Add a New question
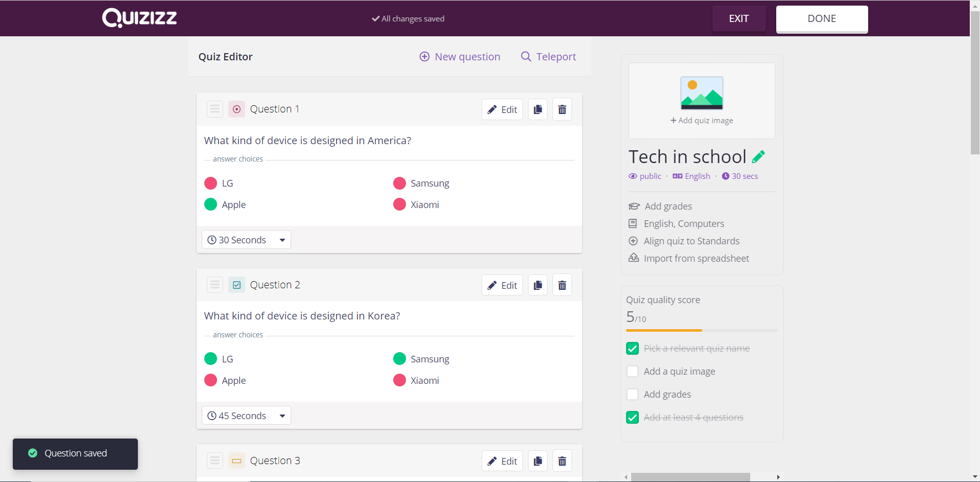The width and height of the screenshot is (980, 482). [x=459, y=57]
